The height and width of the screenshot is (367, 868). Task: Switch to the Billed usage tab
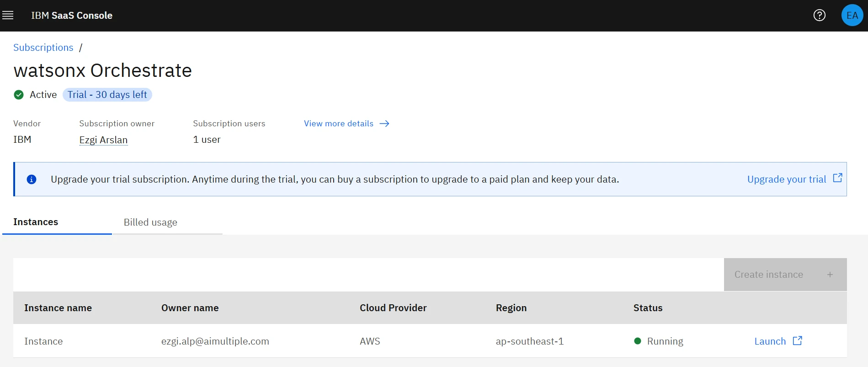pos(168,222)
